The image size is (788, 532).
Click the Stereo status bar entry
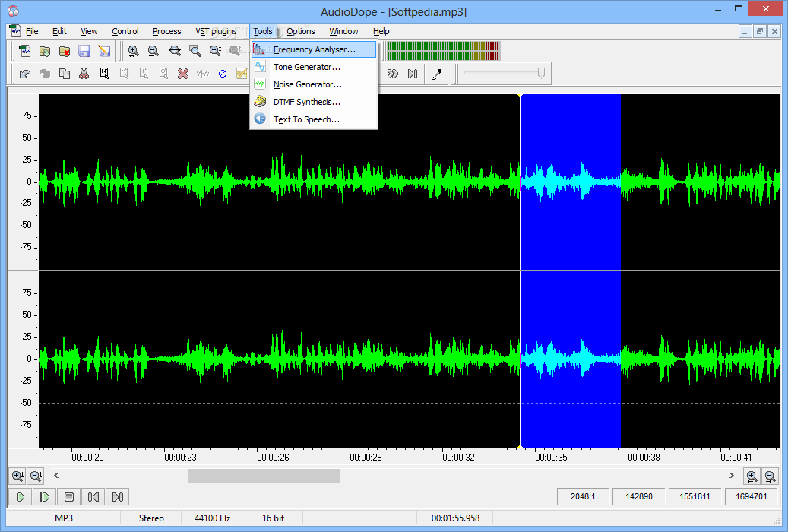151,518
